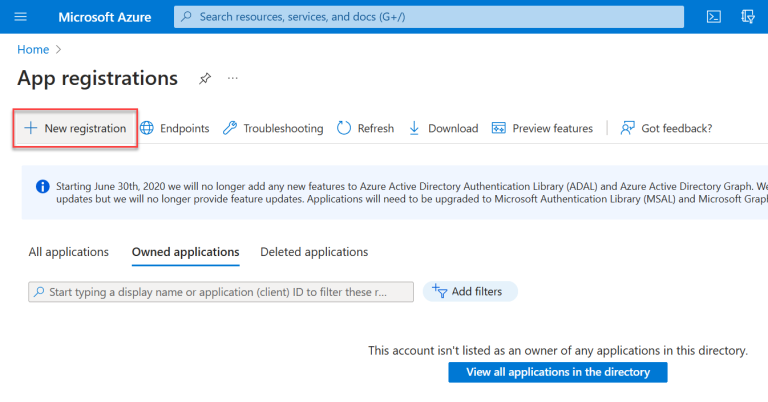This screenshot has height=402, width=768.
Task: Switch to the All applications tab
Action: [x=68, y=252]
